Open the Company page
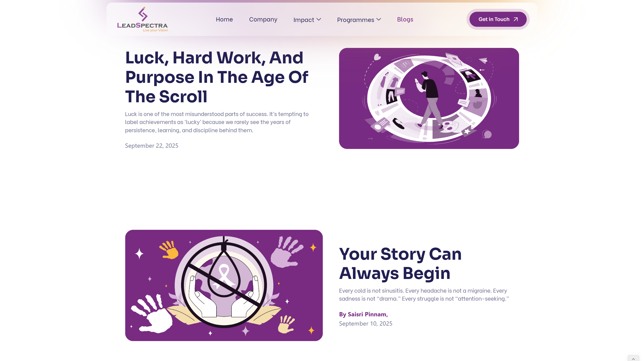 263,19
